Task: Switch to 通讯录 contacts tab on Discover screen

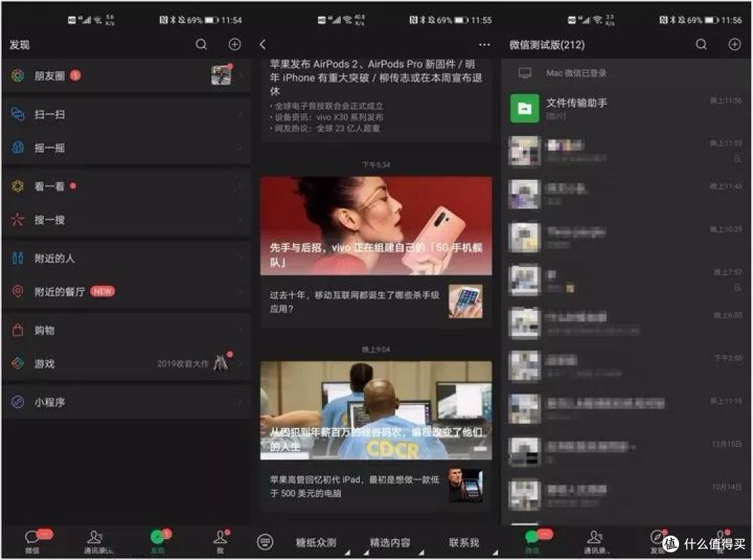Action: 98,542
